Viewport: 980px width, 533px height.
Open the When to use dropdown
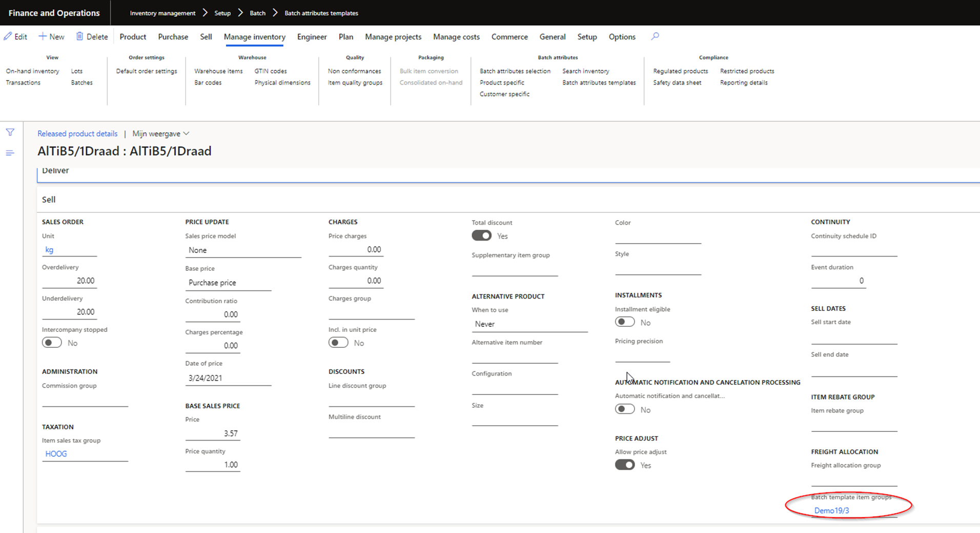529,324
